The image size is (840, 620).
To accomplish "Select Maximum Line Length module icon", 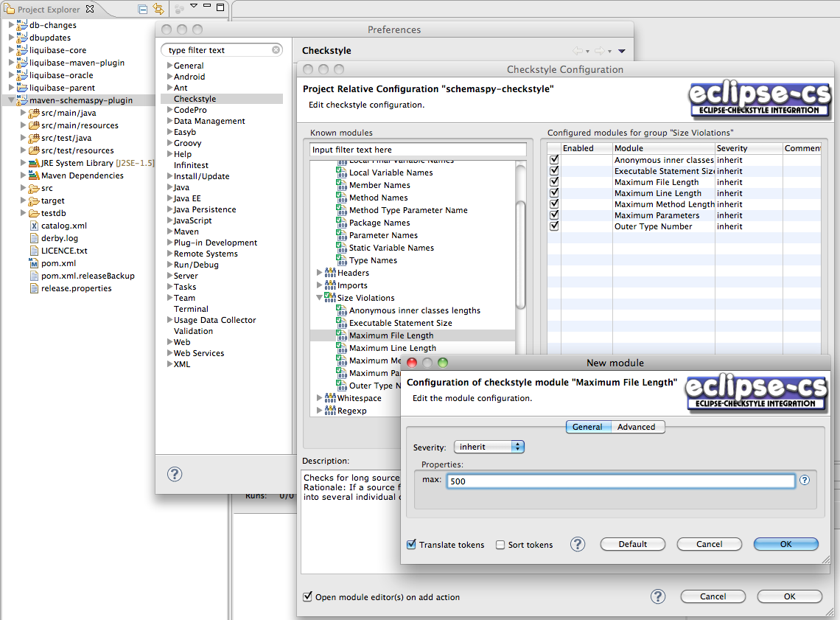I will [x=342, y=348].
